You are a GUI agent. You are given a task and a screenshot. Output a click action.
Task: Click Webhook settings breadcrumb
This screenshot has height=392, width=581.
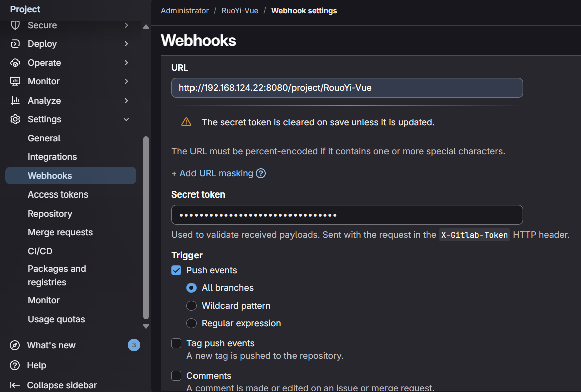tap(304, 11)
